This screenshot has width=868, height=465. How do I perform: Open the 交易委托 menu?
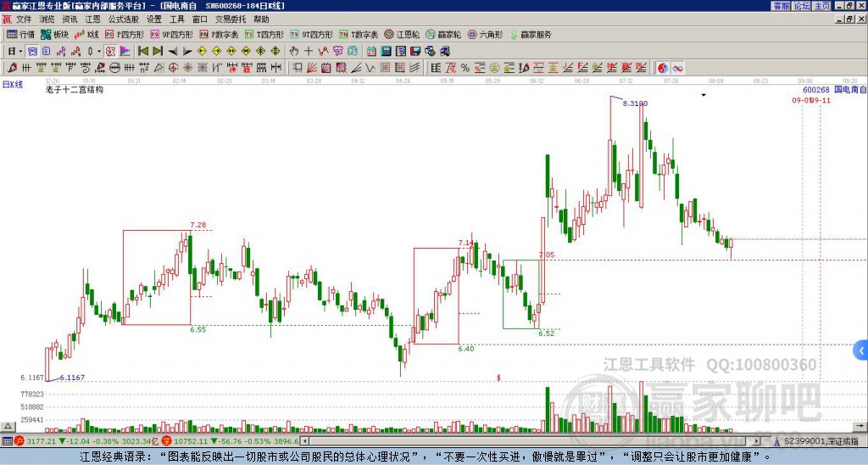[x=231, y=20]
